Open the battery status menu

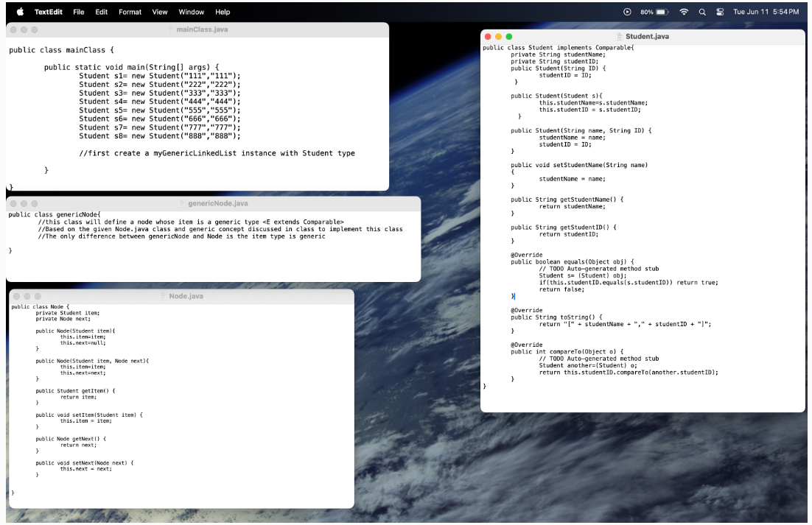tap(656, 12)
